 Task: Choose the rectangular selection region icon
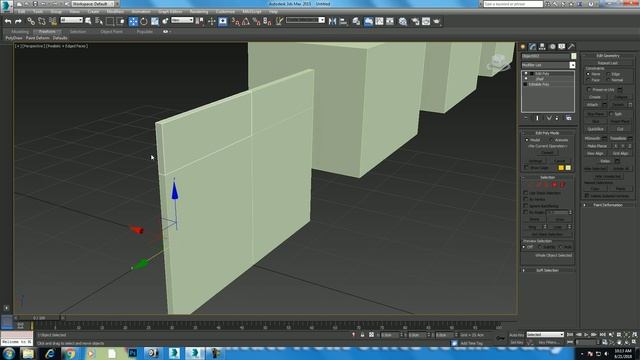pyautogui.click(x=110, y=21)
